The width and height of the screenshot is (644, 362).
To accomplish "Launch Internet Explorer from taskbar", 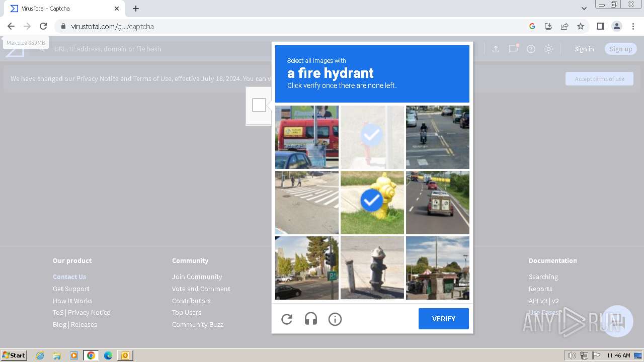I will [x=40, y=355].
